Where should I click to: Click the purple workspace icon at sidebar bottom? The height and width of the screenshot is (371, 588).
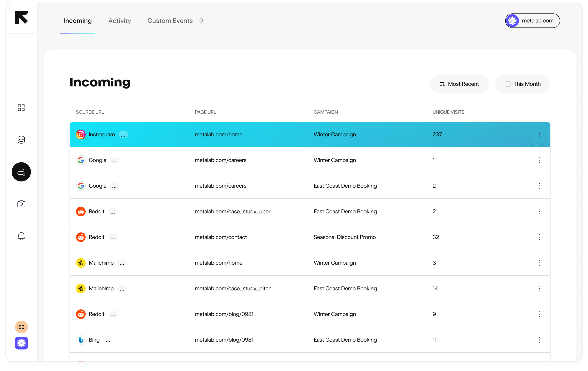[x=21, y=343]
